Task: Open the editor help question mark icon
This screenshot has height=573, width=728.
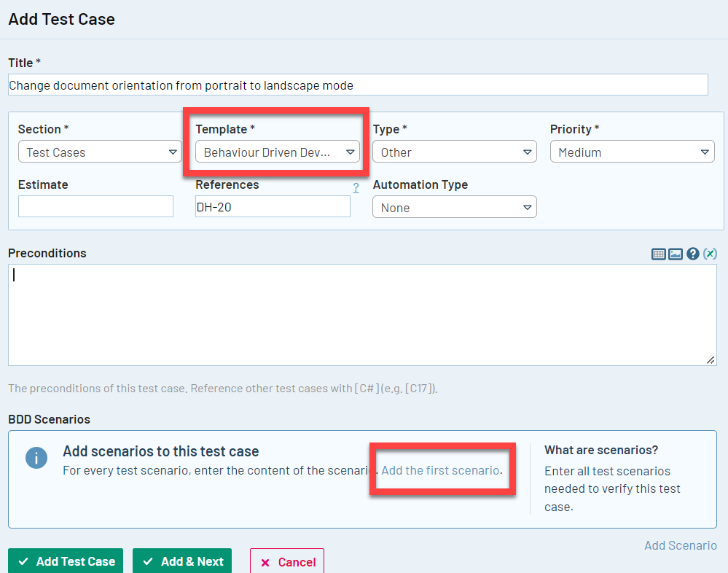Action: coord(693,254)
